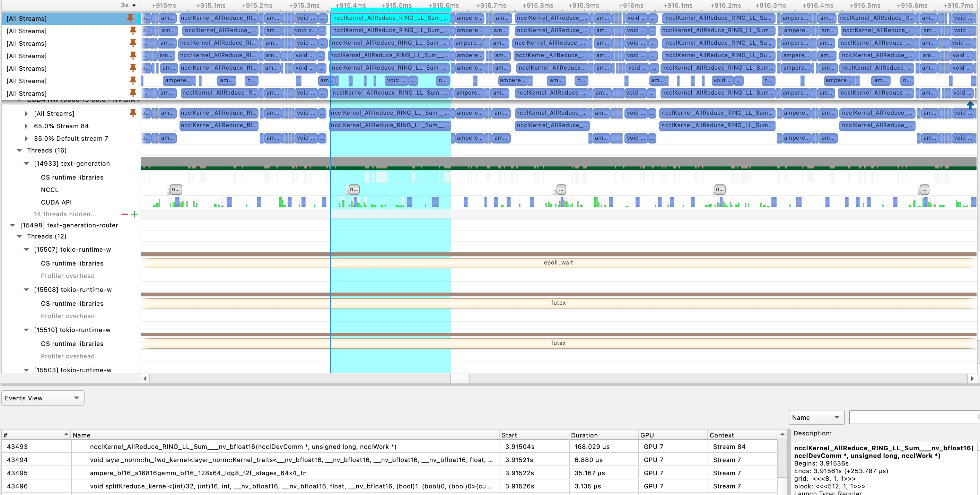This screenshot has height=495, width=980.
Task: Open the Name filter dropdown above the Description panel
Action: coord(816,417)
